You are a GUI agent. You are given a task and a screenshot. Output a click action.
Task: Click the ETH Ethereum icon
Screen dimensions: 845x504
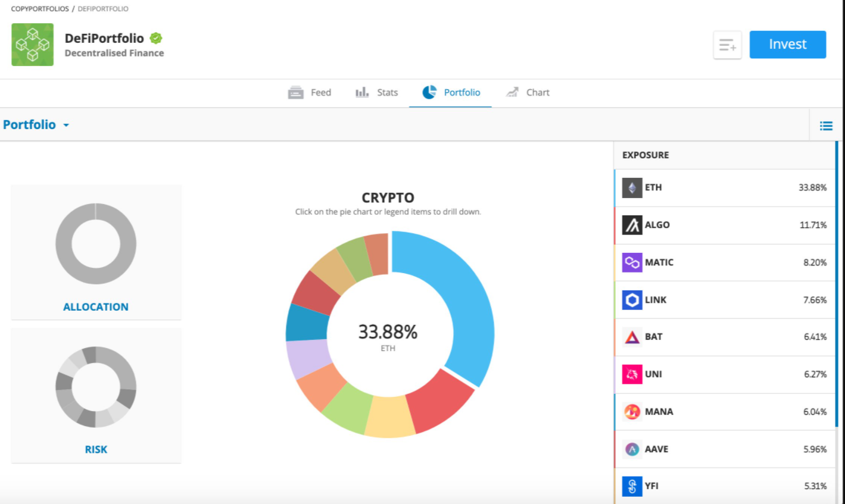tap(632, 187)
